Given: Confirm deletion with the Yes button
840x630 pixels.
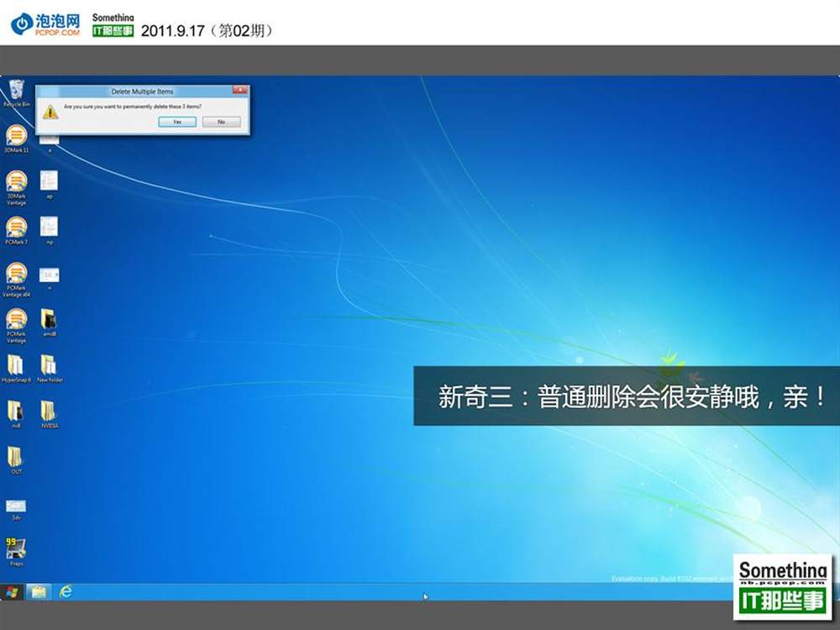Looking at the screenshot, I should pyautogui.click(x=177, y=122).
